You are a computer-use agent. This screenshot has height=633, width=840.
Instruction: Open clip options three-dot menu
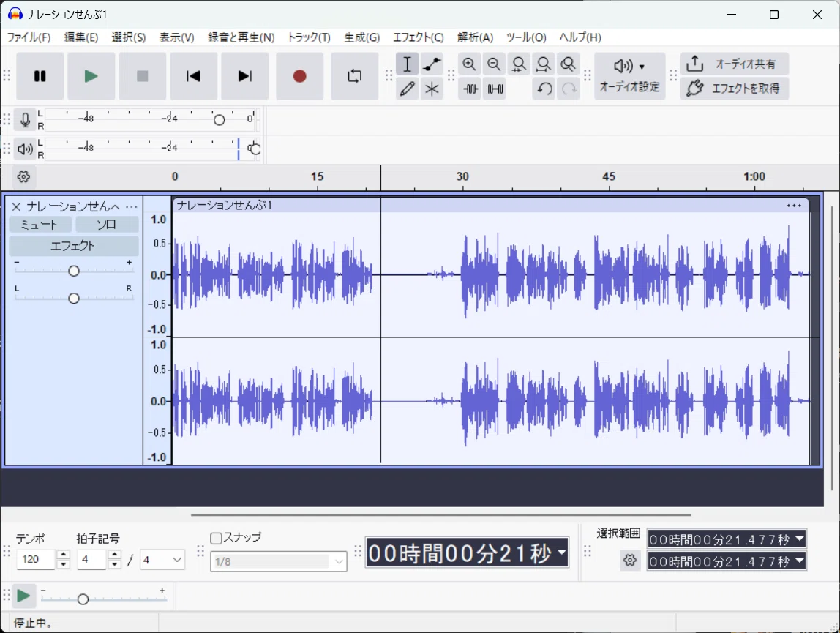click(x=794, y=206)
